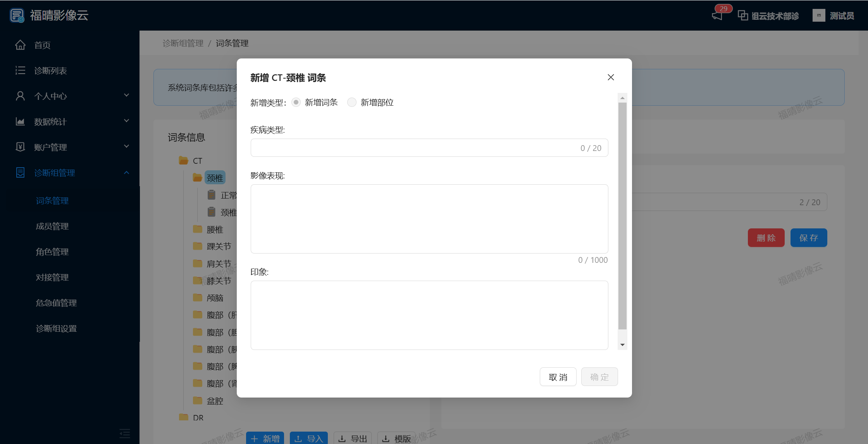Click the yen icon beside 账户管理

pos(20,147)
